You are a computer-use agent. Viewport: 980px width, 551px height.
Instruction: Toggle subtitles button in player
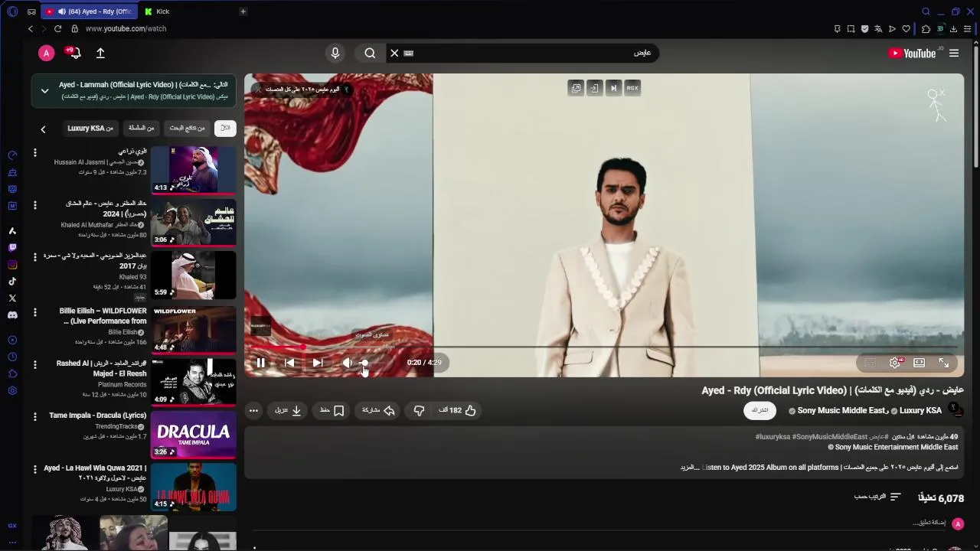(871, 363)
